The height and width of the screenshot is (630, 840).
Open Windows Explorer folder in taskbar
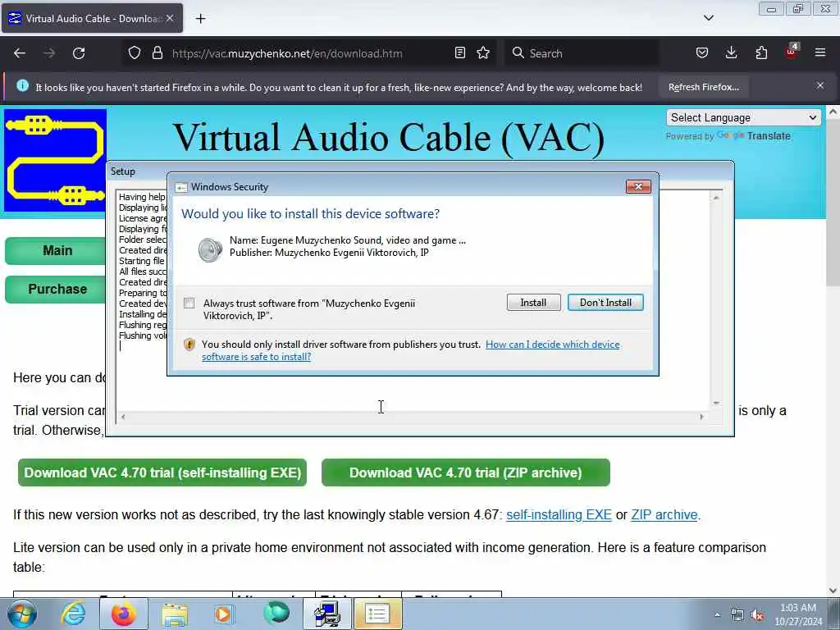pos(175,614)
